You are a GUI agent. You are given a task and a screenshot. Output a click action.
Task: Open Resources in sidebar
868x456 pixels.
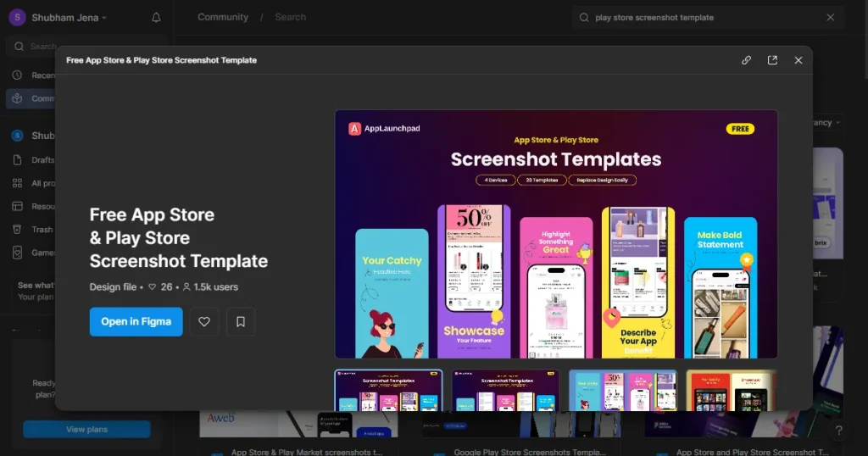pyautogui.click(x=31, y=207)
